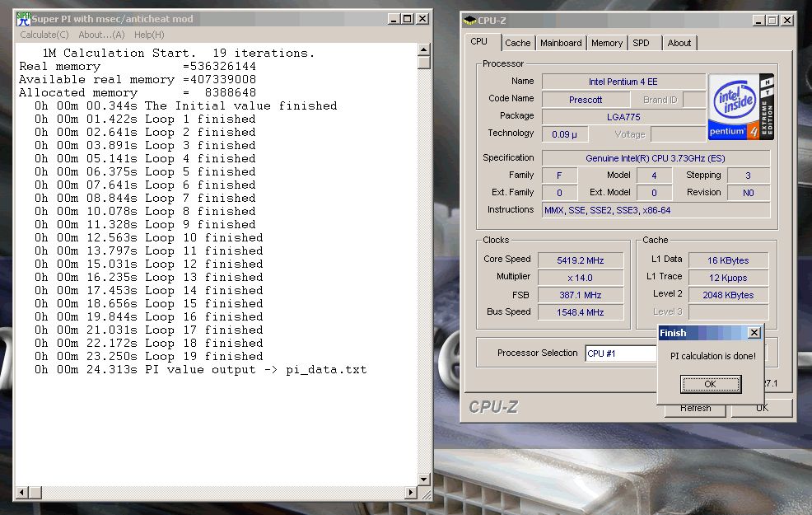Click the Name field 'Intel Pentium 4 EE'
Viewport: 812px width, 515px height.
point(623,82)
